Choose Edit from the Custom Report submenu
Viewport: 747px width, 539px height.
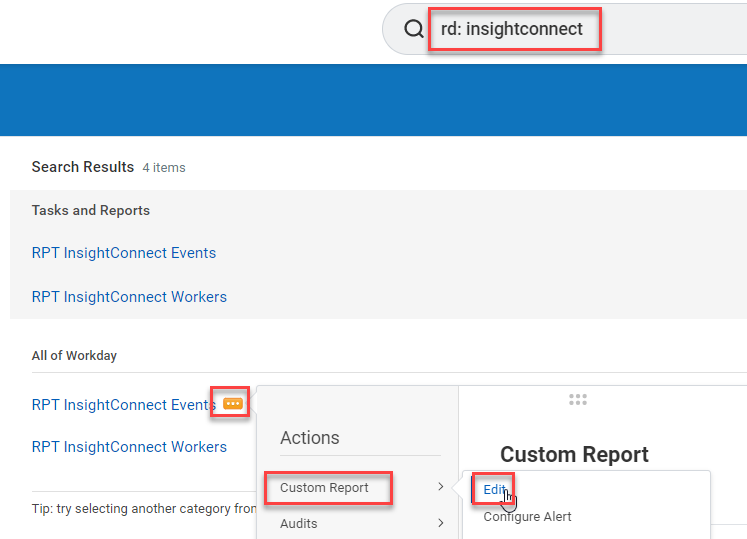(494, 489)
